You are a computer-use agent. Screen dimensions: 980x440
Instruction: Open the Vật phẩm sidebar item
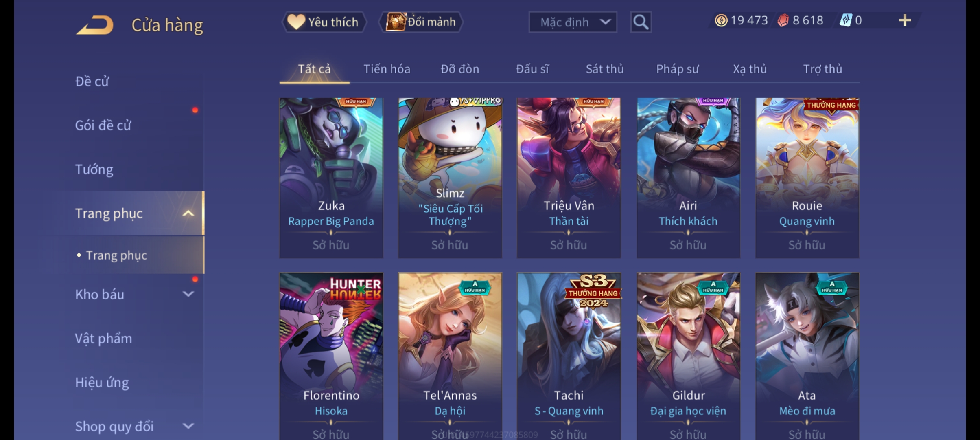click(103, 339)
